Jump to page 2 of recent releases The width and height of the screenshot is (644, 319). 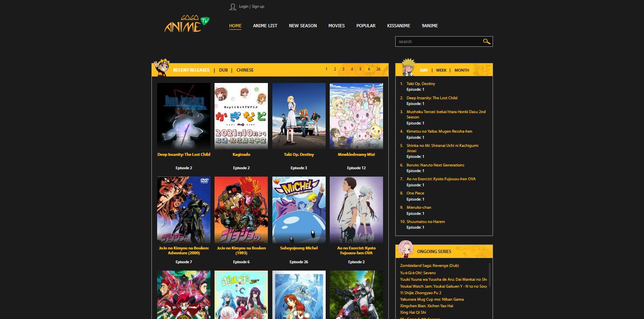(335, 69)
